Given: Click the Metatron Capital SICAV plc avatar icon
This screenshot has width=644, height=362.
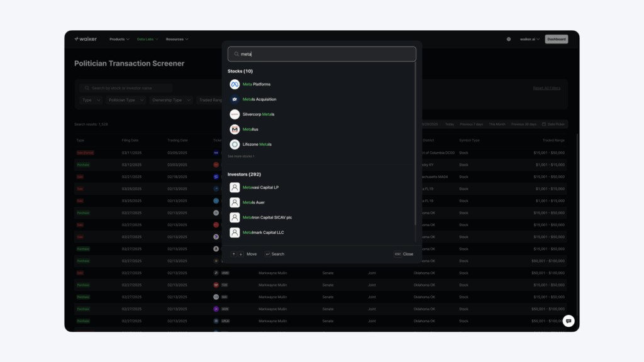Looking at the screenshot, I should click(235, 217).
